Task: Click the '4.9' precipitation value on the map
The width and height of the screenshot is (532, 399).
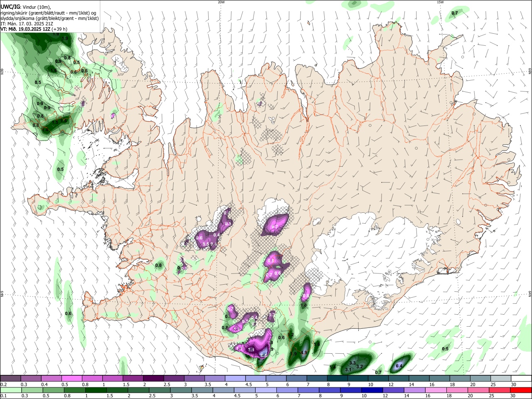Action: pyautogui.click(x=303, y=352)
